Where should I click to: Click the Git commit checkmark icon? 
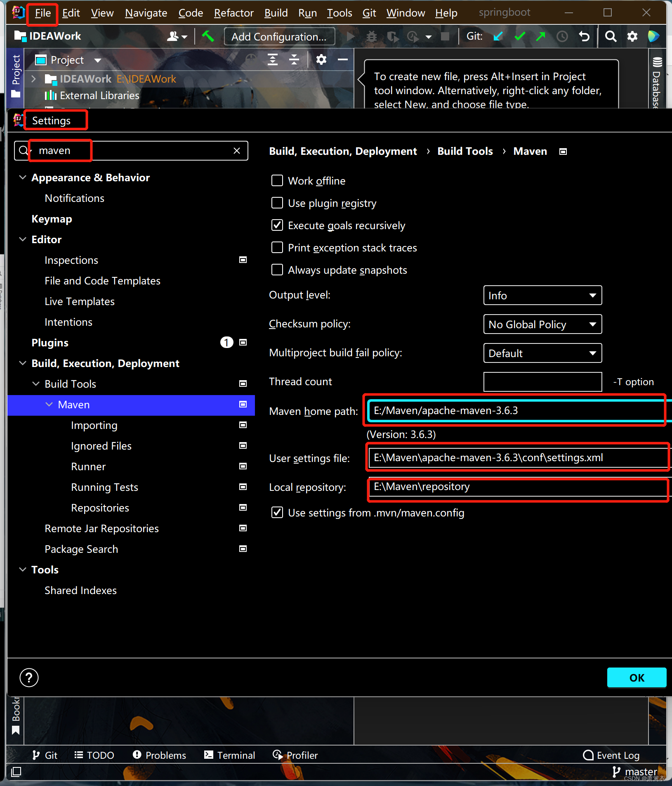[520, 36]
